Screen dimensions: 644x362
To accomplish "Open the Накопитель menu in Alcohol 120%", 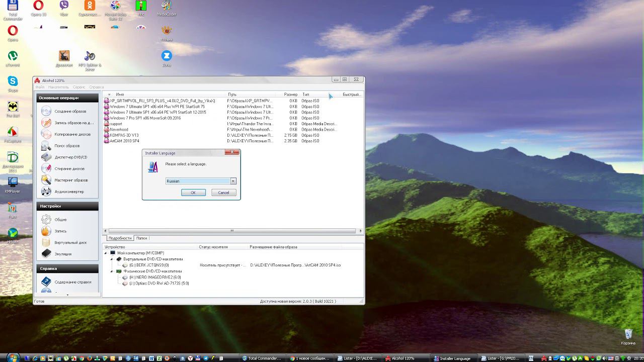I will click(58, 87).
